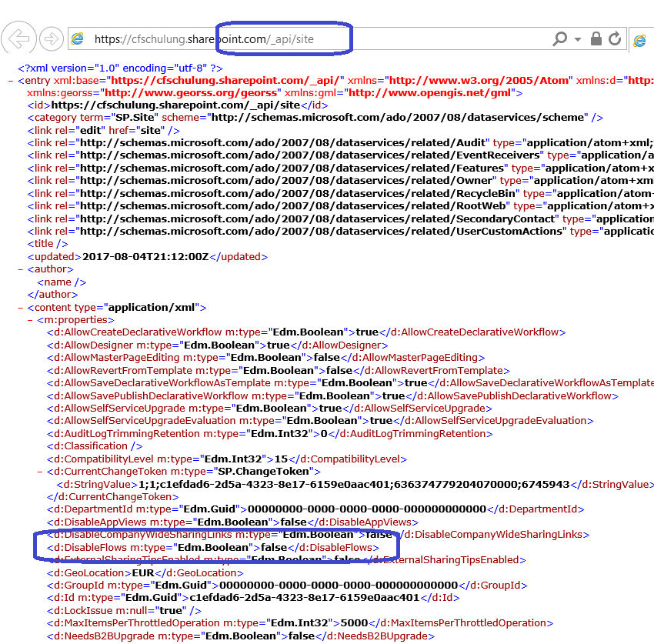Screen dimensions: 654x644
Task: Click the closing /d:ExternalSharingTipsEnabled tag
Action: click(x=445, y=559)
